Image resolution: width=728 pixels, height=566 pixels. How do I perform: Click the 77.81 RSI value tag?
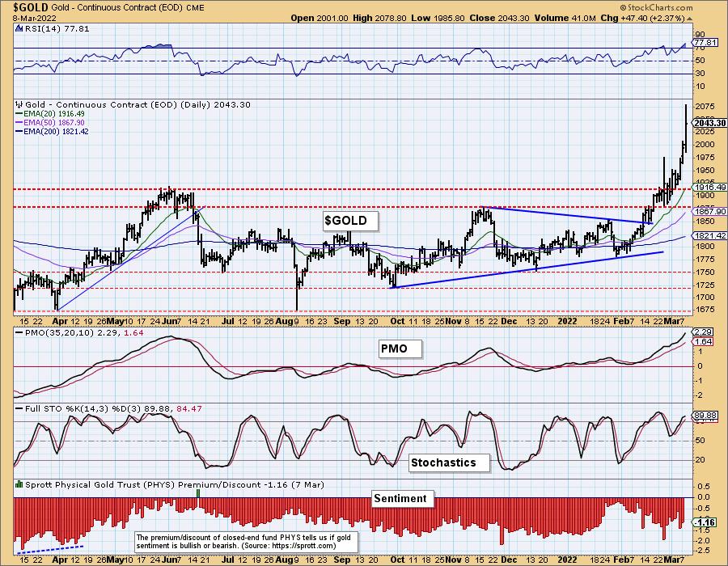705,43
